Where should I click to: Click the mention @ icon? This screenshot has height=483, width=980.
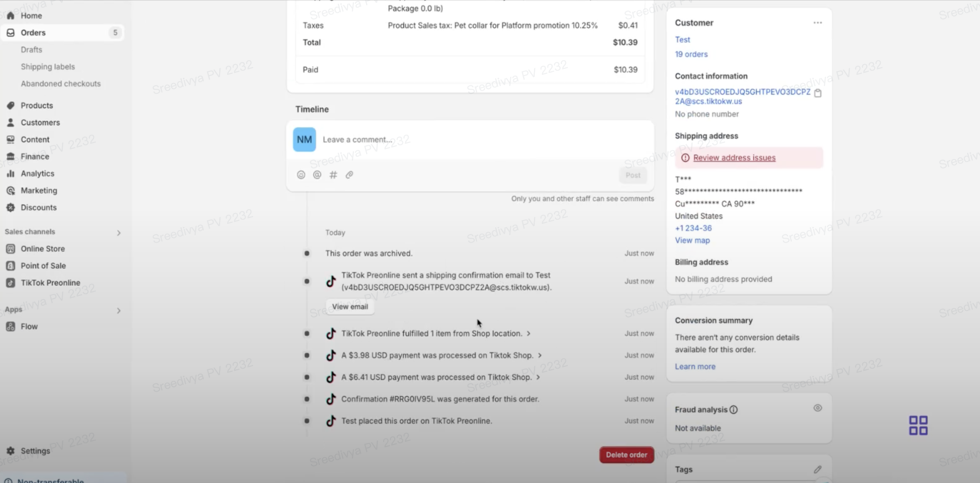tap(317, 175)
